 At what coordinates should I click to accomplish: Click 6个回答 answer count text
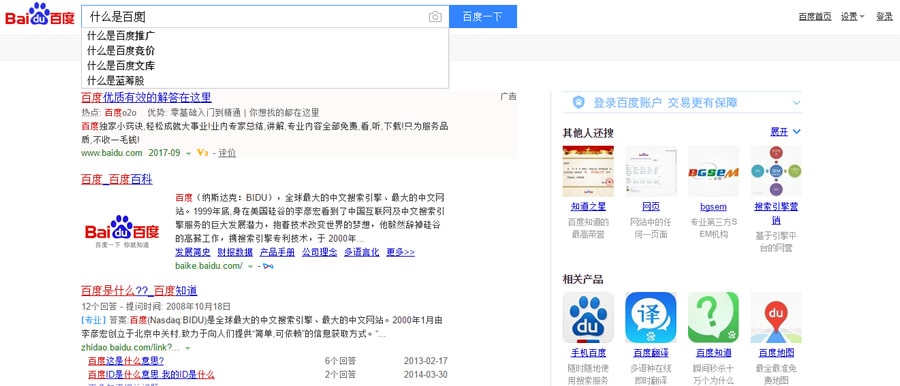point(340,361)
